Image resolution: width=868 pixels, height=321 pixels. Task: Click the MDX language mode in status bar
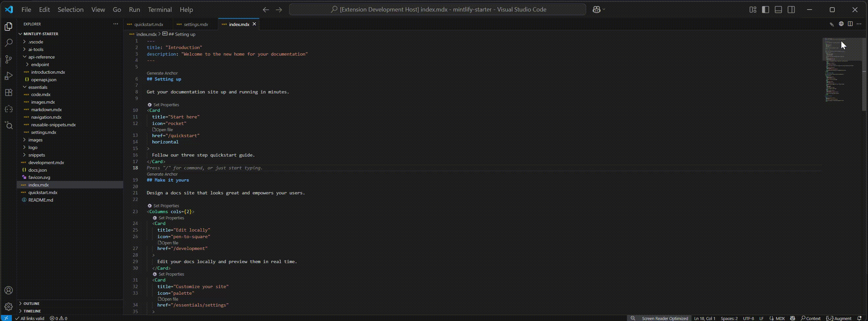click(x=780, y=318)
